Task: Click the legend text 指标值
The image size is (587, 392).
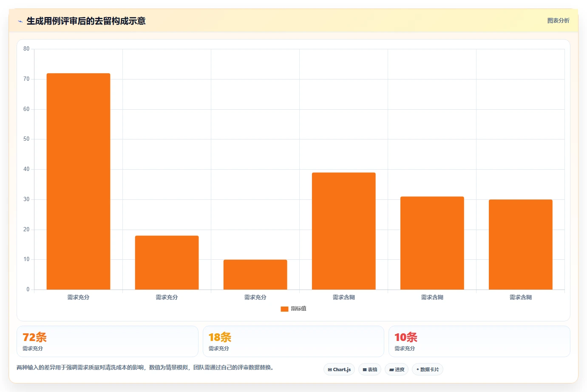Action: coord(298,309)
